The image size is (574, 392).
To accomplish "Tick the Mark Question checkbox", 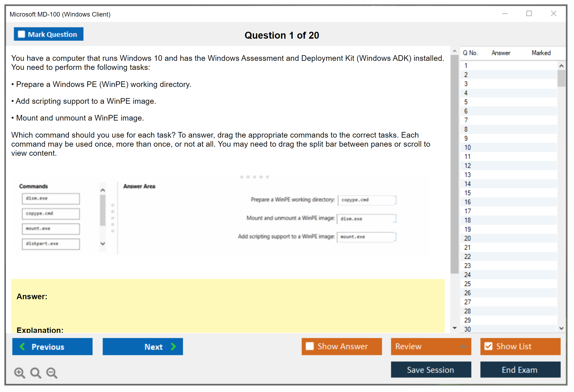I will coord(21,34).
